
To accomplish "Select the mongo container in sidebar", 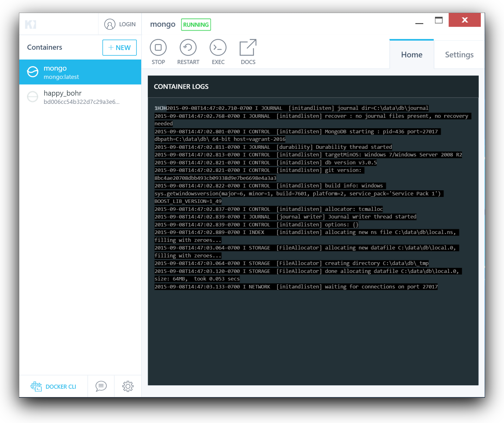I will [80, 72].
